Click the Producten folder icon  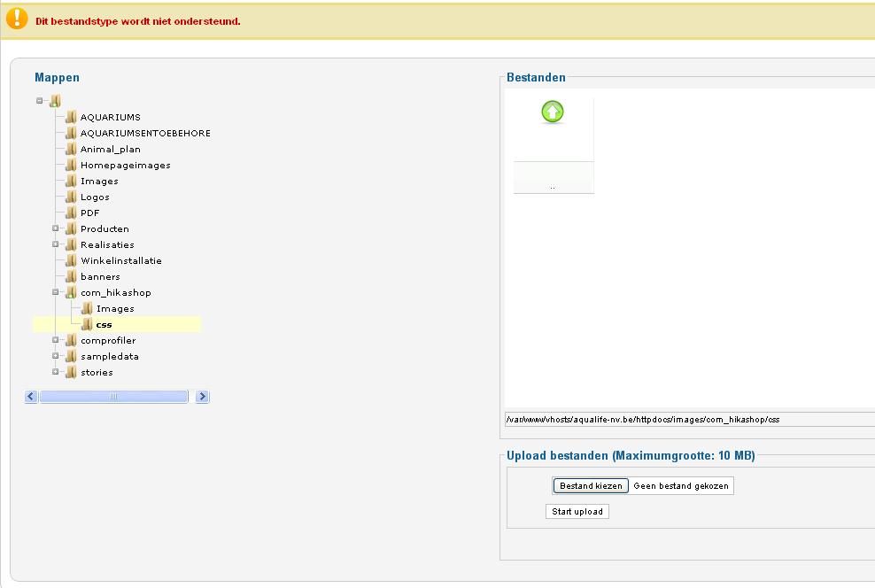tap(71, 228)
